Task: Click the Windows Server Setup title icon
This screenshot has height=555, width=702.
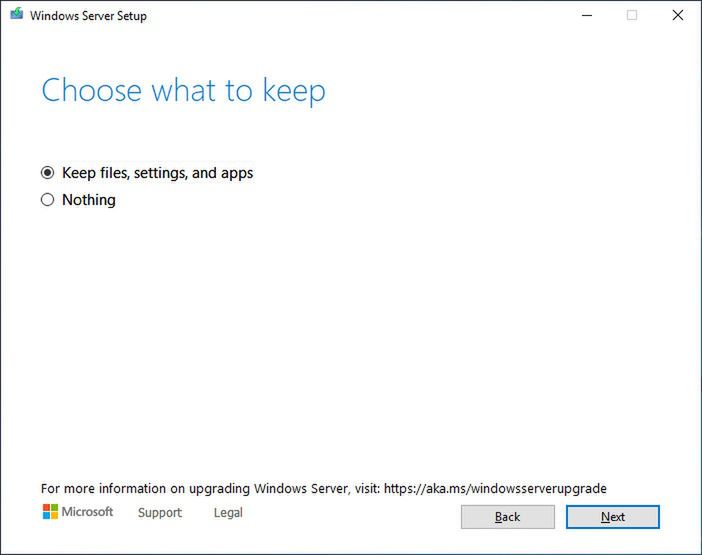Action: 17,14
